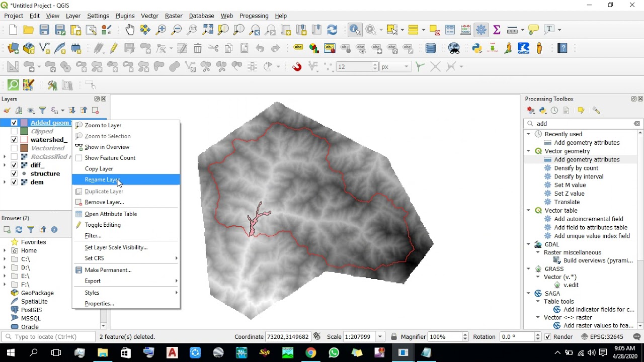644x362 pixels.
Task: Collapse the SAGA provider group
Action: pyautogui.click(x=528, y=293)
